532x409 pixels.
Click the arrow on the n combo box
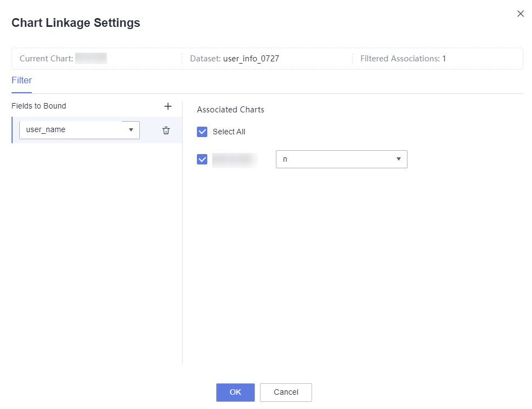coord(399,160)
